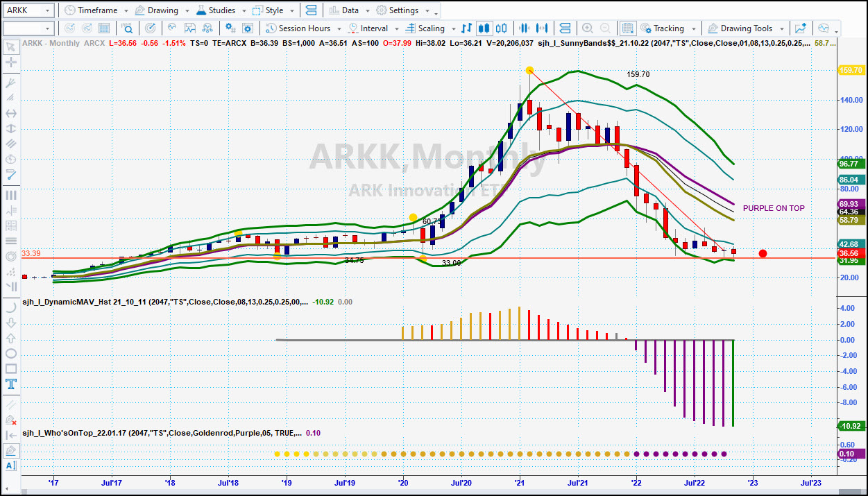
Task: Toggle the text label 'A' sidebar button
Action: (11, 465)
